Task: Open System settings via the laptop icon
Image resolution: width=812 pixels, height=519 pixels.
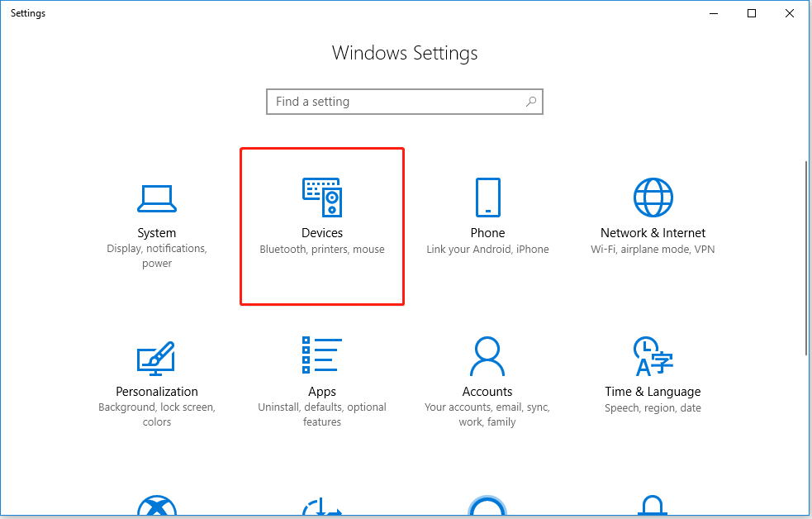Action: click(x=157, y=198)
